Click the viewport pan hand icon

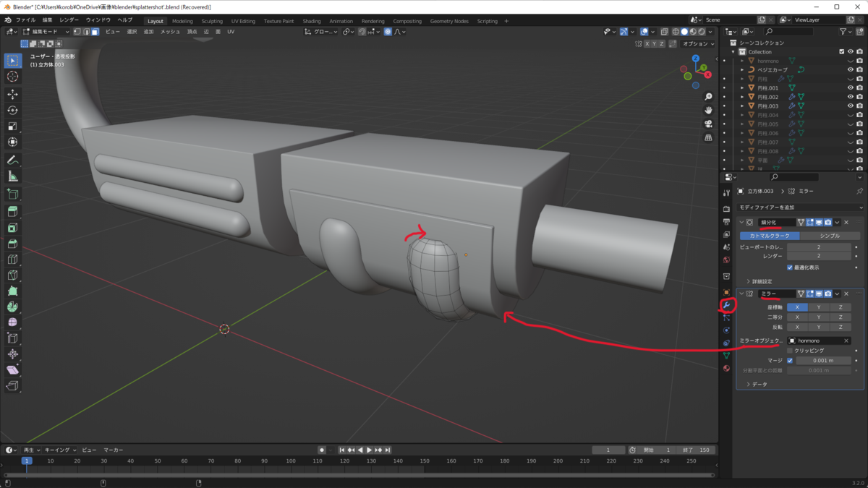pos(708,110)
